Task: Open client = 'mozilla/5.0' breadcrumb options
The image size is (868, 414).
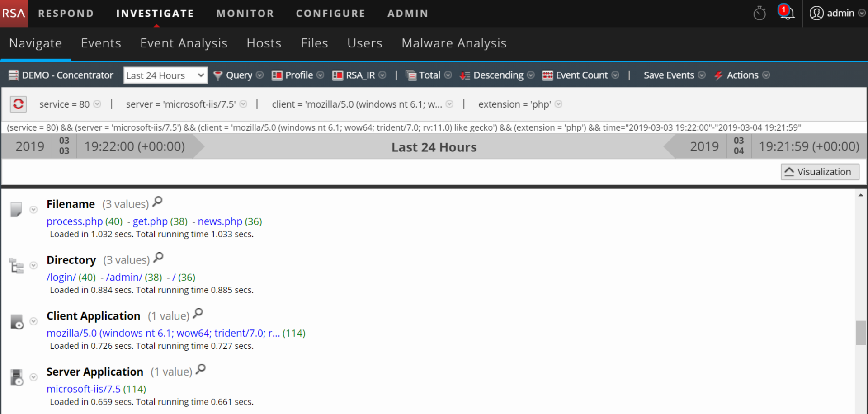Action: pyautogui.click(x=449, y=104)
